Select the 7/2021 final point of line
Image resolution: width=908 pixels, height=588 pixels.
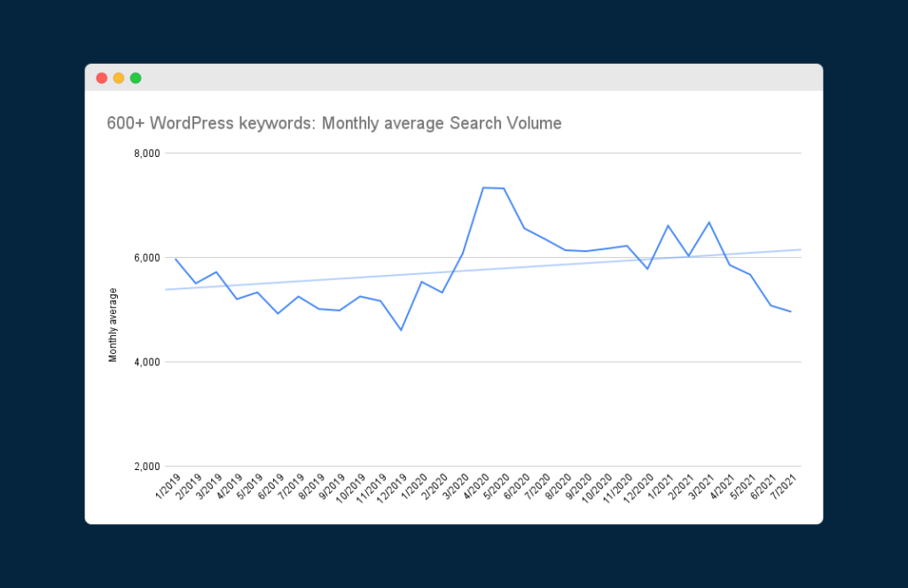click(x=791, y=311)
